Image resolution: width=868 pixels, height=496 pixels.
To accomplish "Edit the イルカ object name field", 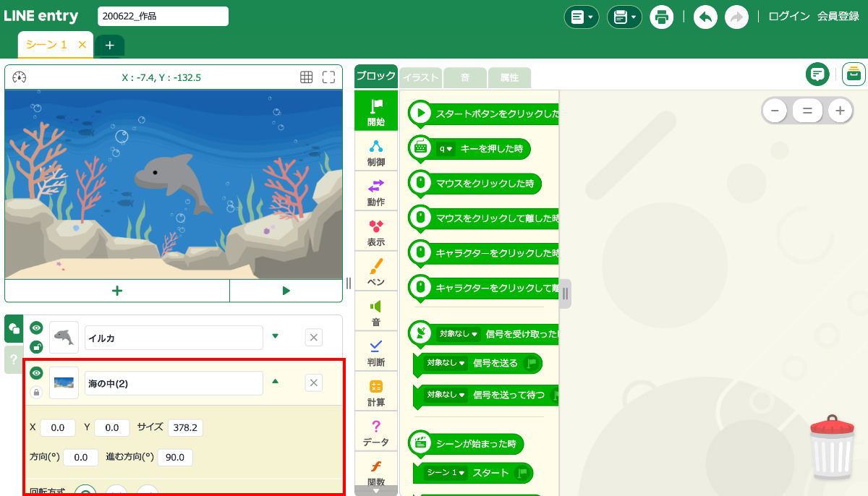I will [x=174, y=338].
